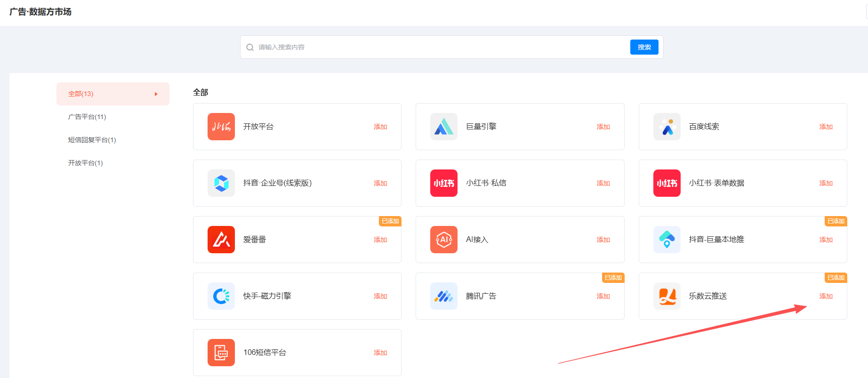Focus the search content input field

(x=438, y=48)
